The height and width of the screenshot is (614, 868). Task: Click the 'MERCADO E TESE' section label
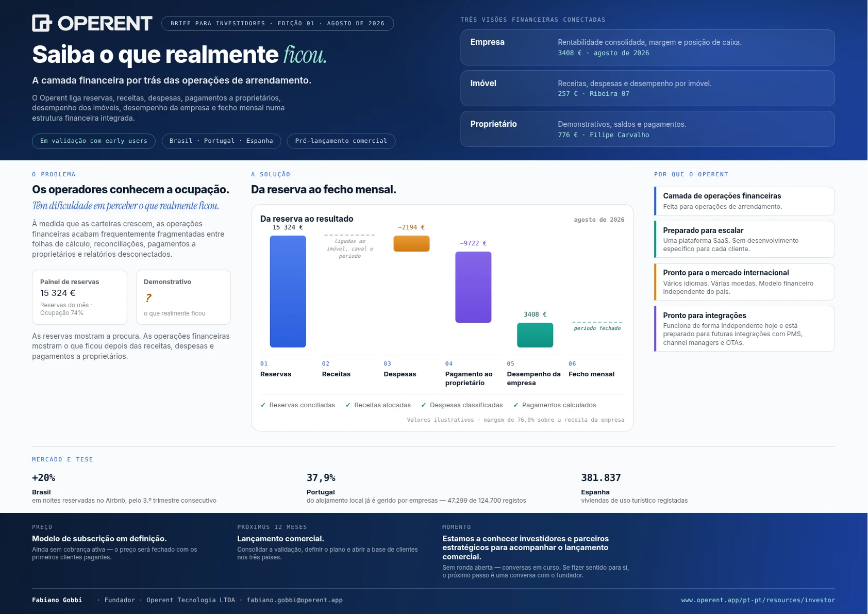[62, 459]
